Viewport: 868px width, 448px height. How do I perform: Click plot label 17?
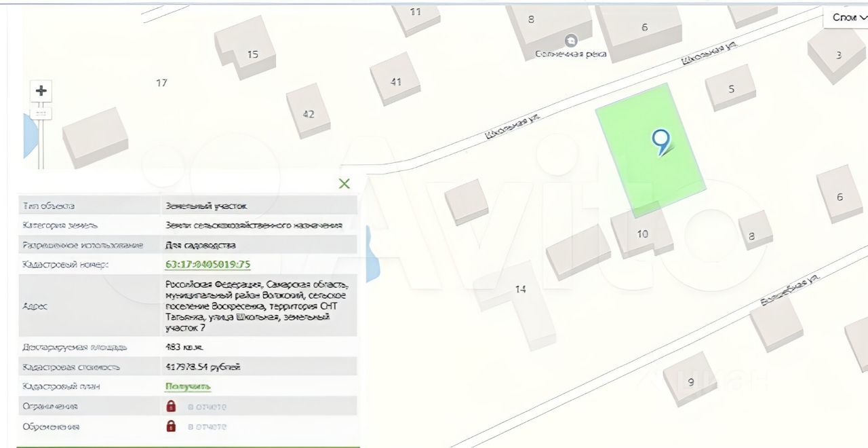(161, 83)
